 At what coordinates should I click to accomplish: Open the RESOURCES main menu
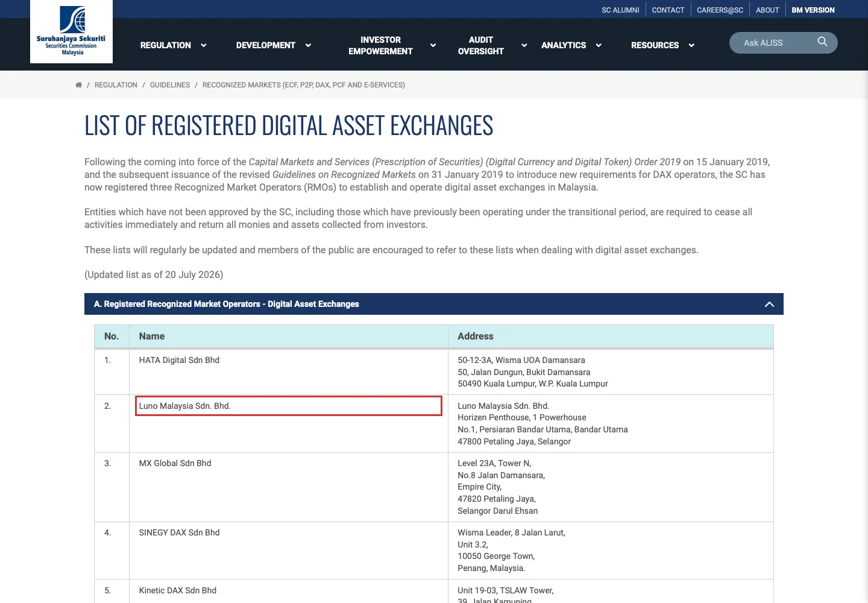tap(655, 45)
